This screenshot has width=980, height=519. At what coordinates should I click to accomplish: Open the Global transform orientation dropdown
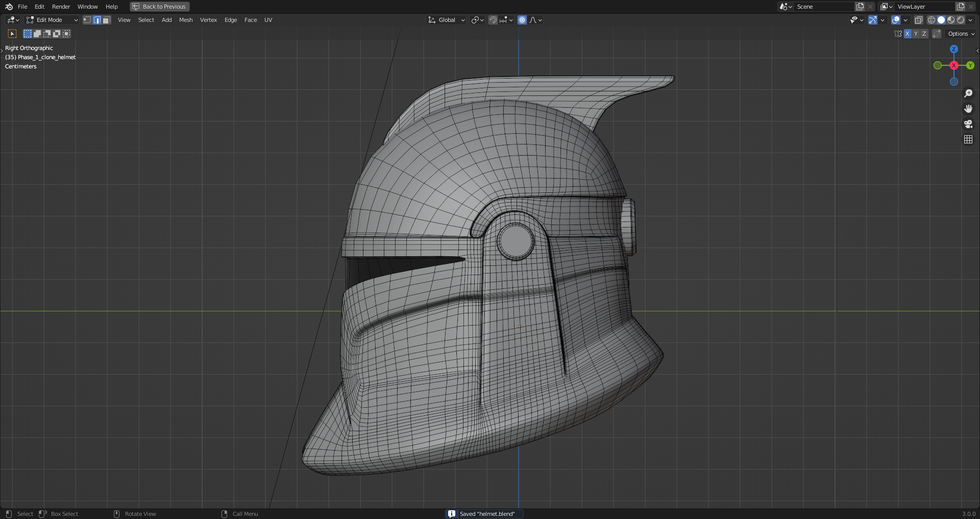click(446, 20)
